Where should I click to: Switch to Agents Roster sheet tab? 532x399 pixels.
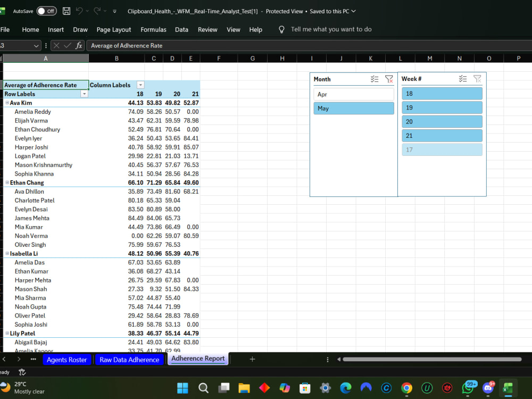click(x=67, y=360)
